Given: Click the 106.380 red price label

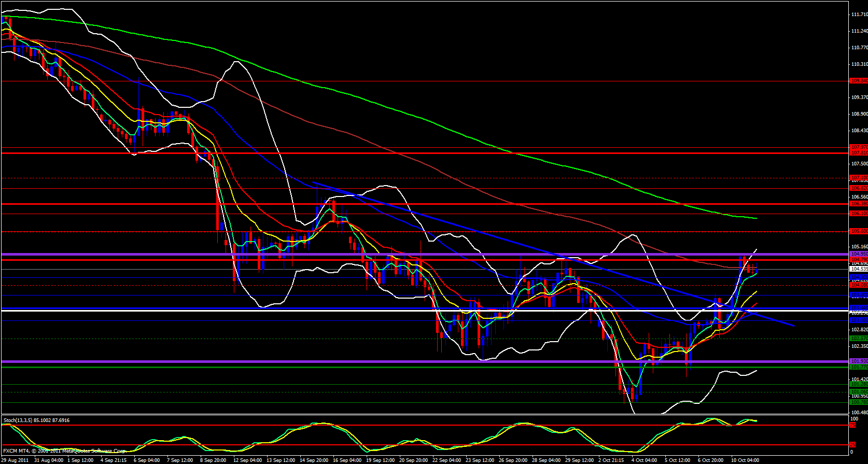Looking at the screenshot, I should [859, 204].
